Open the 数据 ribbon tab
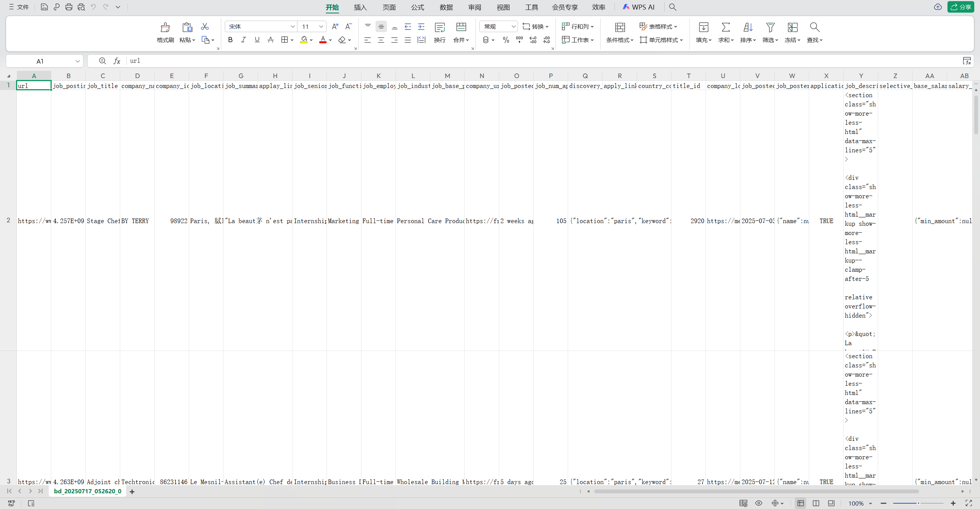980x509 pixels. tap(446, 7)
